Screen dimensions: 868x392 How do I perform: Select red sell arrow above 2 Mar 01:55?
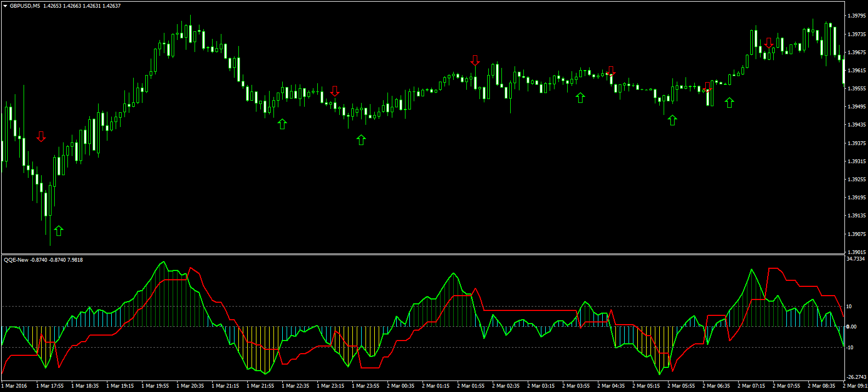point(475,60)
